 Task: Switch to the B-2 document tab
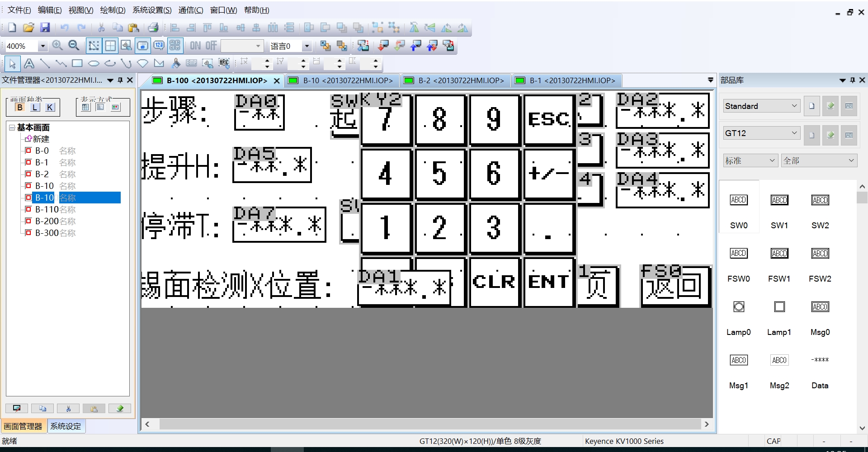tap(455, 80)
